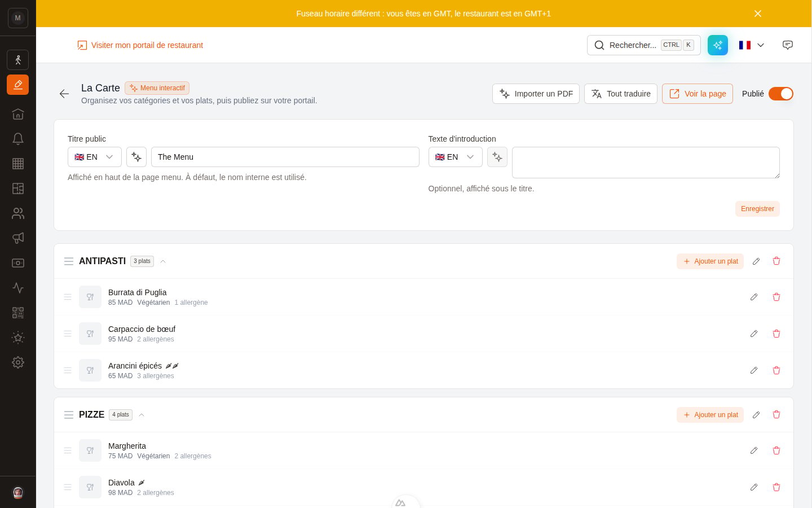Open the Titre public EN language dropdown
812x508 pixels.
95,157
